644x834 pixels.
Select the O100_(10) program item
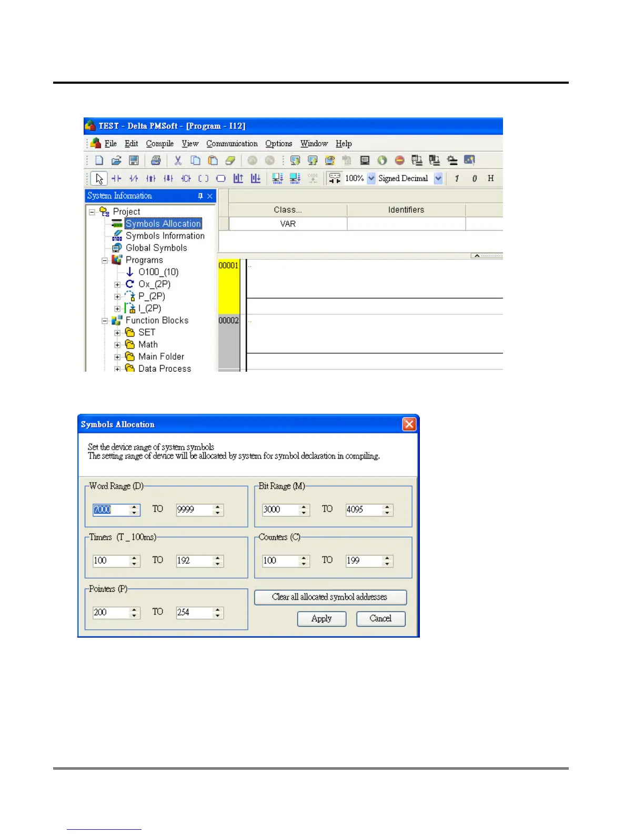click(158, 272)
